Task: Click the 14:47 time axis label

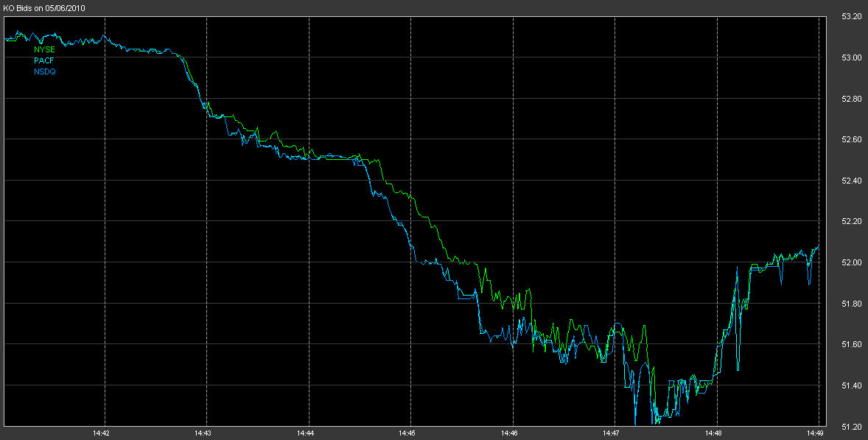Action: pos(611,433)
